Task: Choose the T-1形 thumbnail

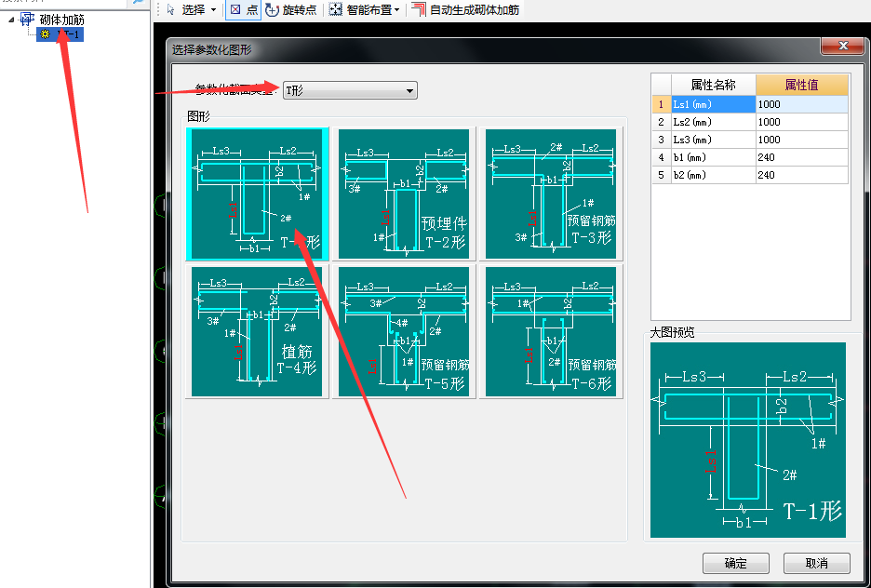Action: pyautogui.click(x=257, y=194)
